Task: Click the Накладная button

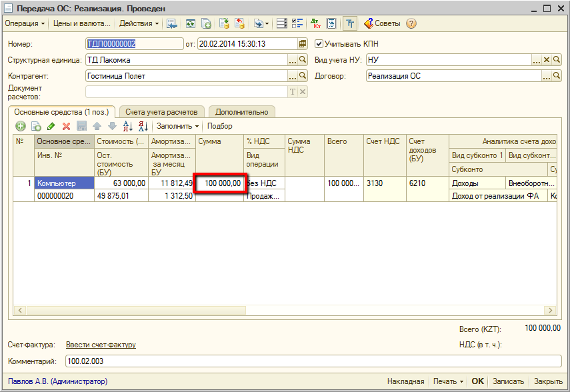Action: [x=406, y=381]
